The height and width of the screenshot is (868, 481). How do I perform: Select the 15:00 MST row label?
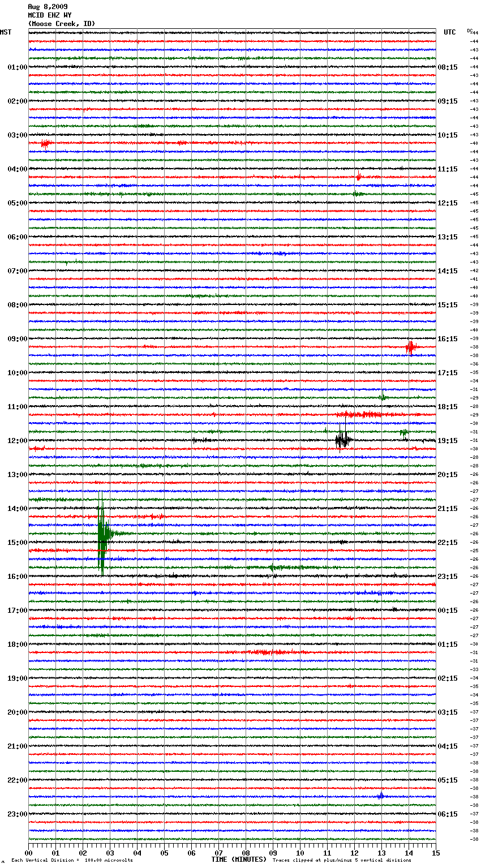click(18, 543)
